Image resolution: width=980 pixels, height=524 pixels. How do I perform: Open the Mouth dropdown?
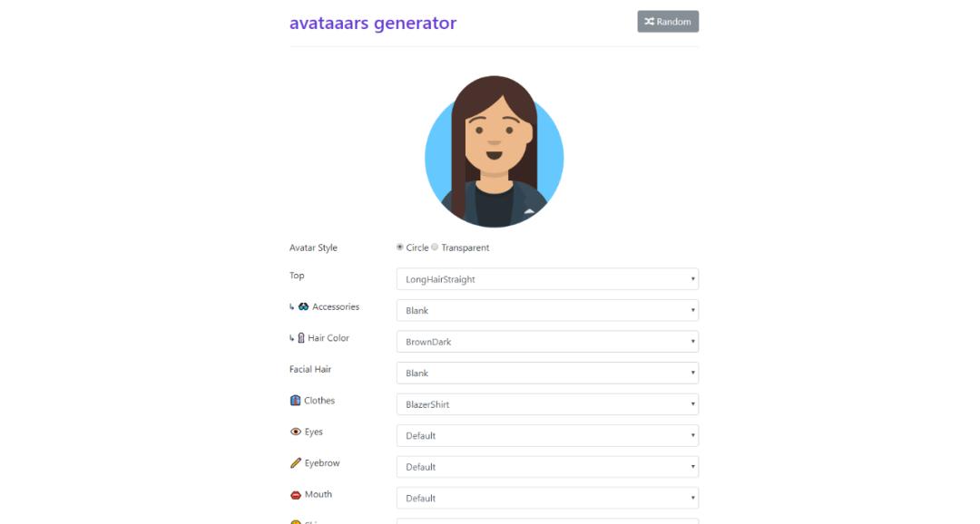pyautogui.click(x=547, y=499)
